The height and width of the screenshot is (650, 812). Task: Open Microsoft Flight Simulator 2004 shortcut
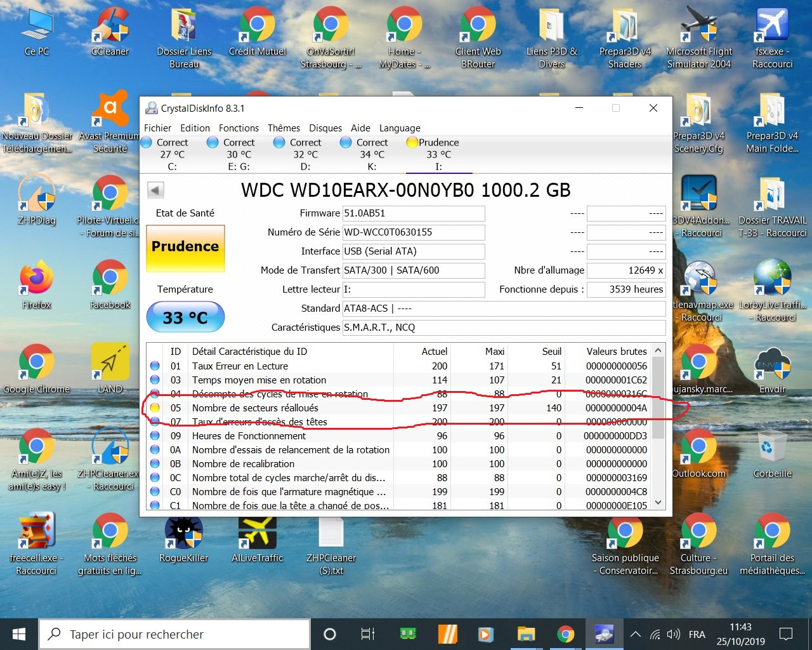click(699, 38)
